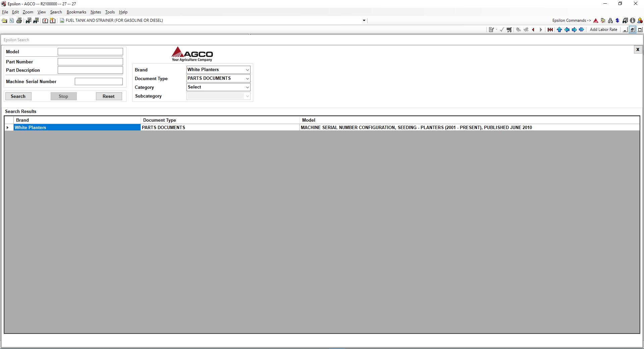Click the add new bookmark book icon
This screenshot has height=349, width=644.
point(53,20)
